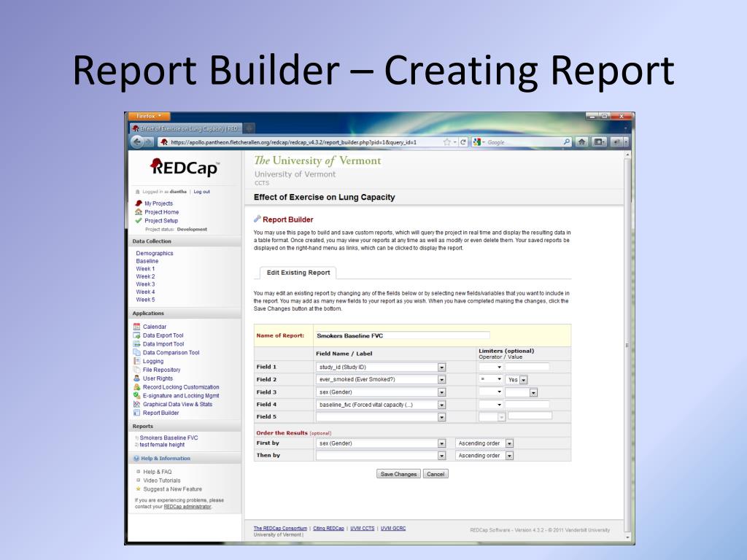
Task: Click the Report Builder sidebar icon
Action: [x=136, y=413]
